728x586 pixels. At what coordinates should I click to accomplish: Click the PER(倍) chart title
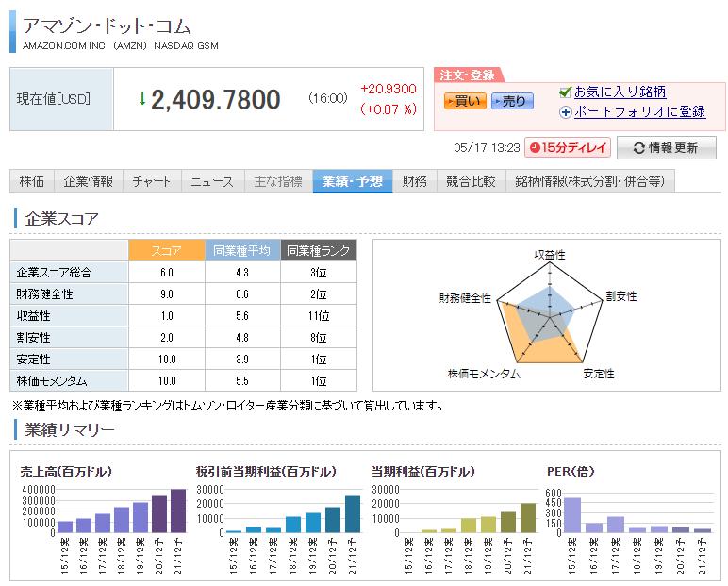coord(571,471)
